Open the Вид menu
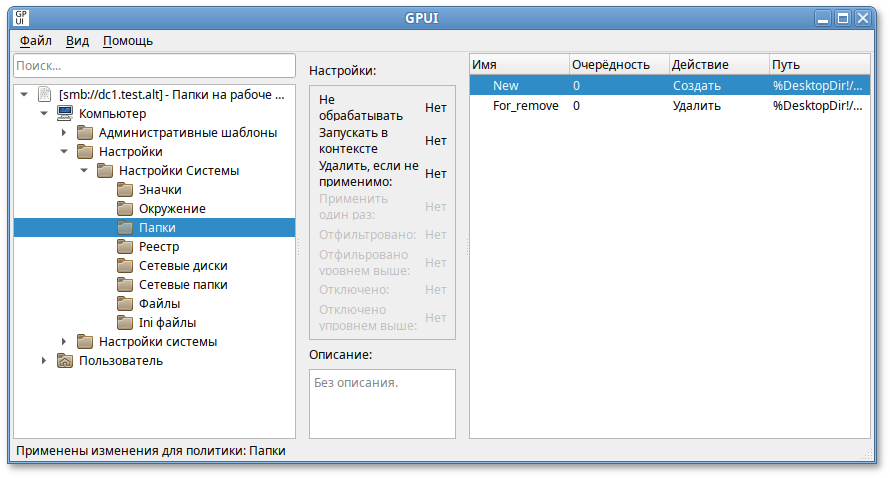This screenshot has width=890, height=478. tap(77, 41)
